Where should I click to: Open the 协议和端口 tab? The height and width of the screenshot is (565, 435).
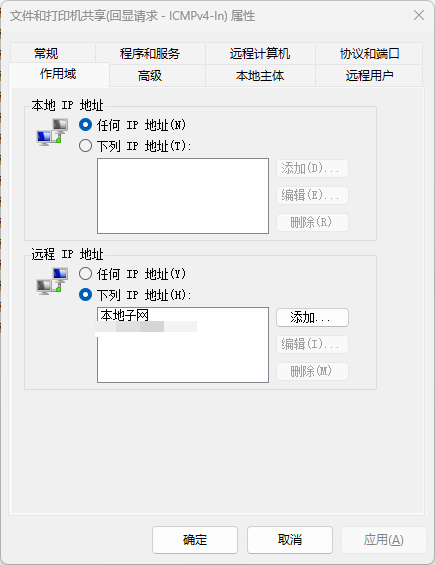[369, 53]
